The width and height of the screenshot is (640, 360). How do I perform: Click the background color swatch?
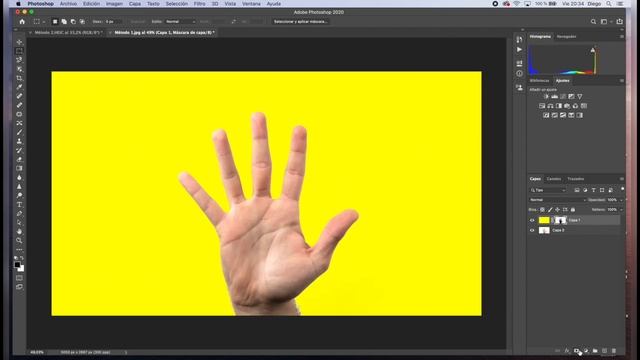[21, 269]
